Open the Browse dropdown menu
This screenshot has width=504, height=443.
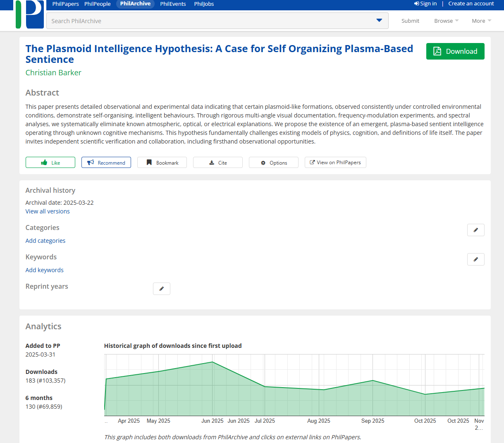(x=446, y=21)
